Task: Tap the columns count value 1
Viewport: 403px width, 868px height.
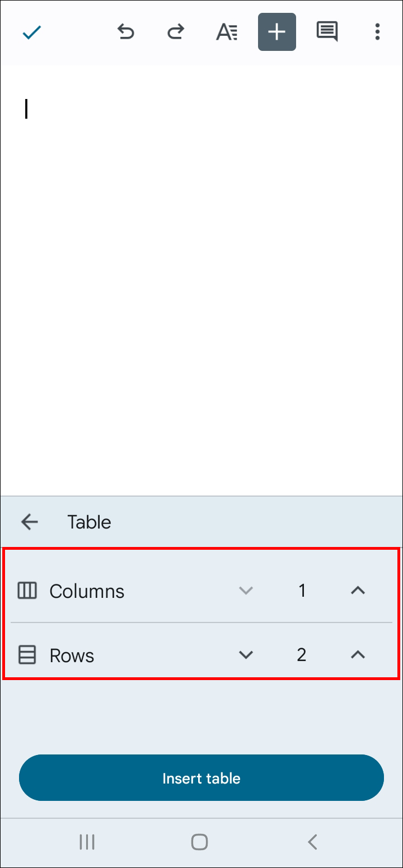Action: coord(302,591)
